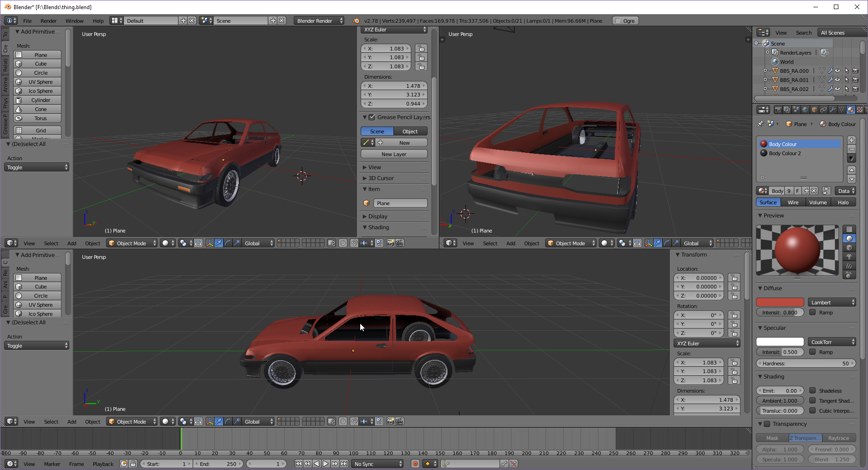The image size is (868, 470).
Task: Select the Monkey preview shape icon
Action: pos(849,257)
